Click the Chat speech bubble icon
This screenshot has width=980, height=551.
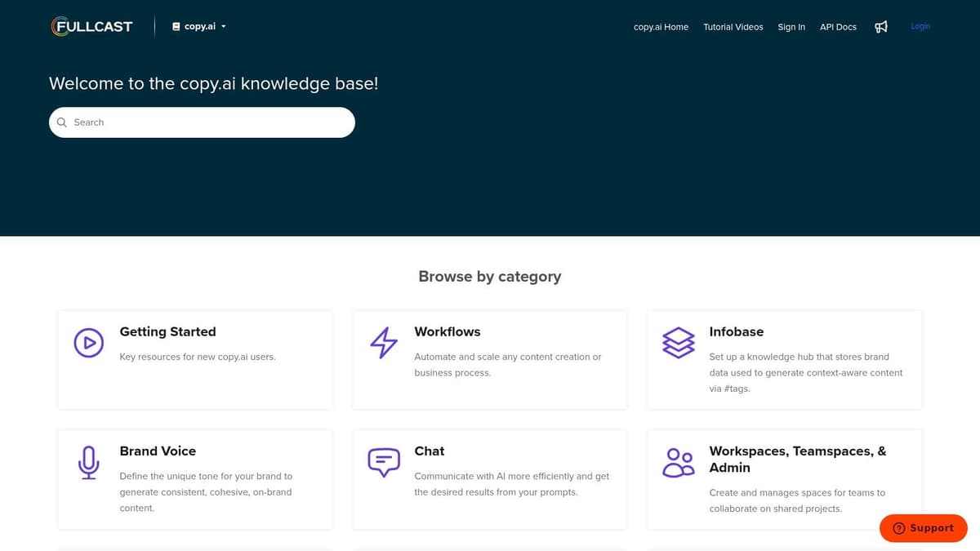[384, 462]
